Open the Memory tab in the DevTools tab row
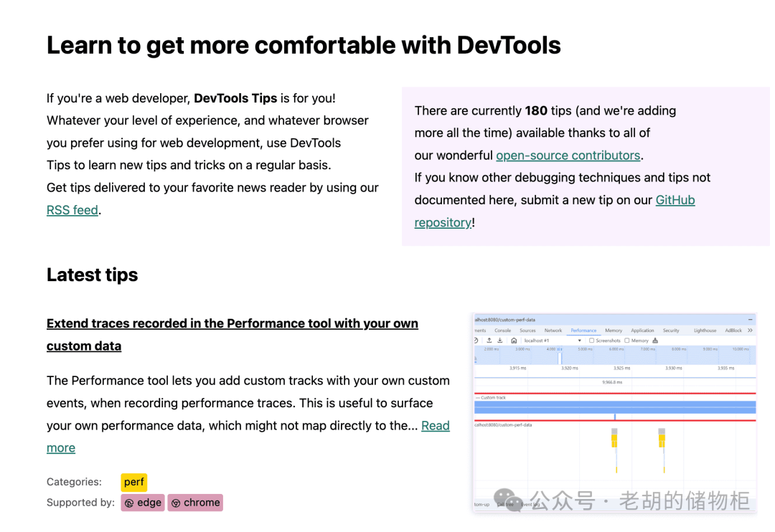 coord(614,331)
